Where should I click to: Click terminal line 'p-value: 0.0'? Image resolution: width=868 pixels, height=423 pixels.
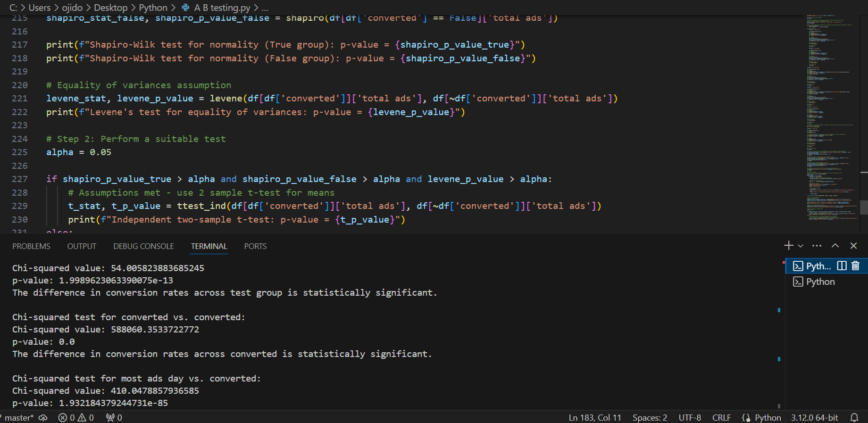(x=43, y=341)
